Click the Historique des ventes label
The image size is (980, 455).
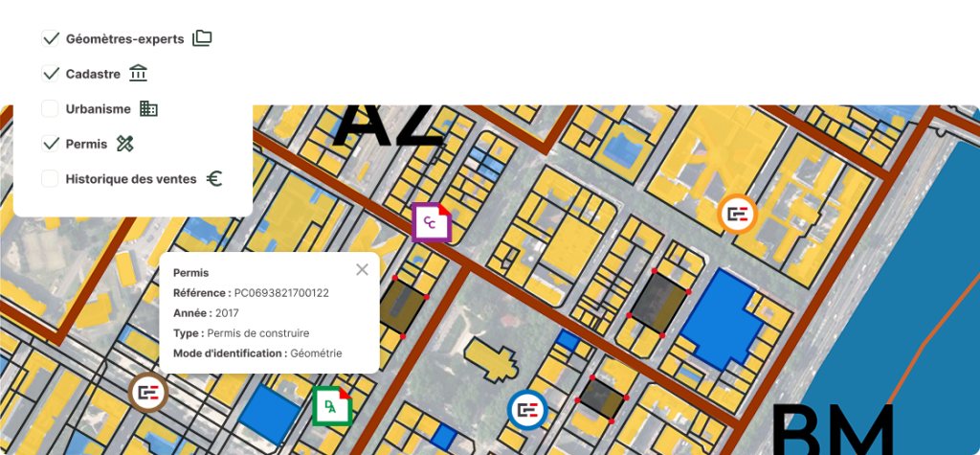point(131,179)
